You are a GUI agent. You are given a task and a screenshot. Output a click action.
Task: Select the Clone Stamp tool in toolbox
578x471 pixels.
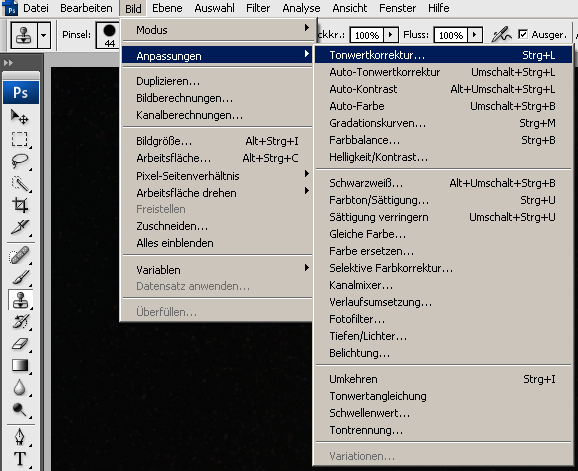20,300
